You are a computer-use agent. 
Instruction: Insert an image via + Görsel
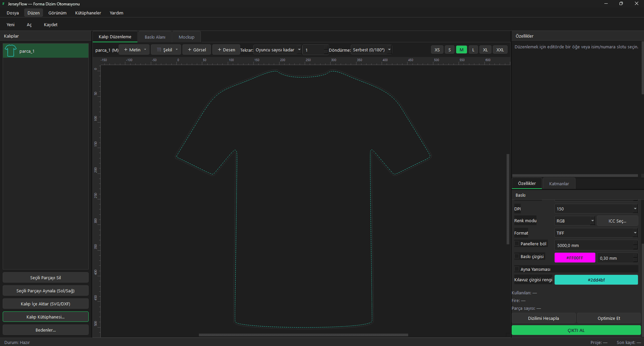197,50
